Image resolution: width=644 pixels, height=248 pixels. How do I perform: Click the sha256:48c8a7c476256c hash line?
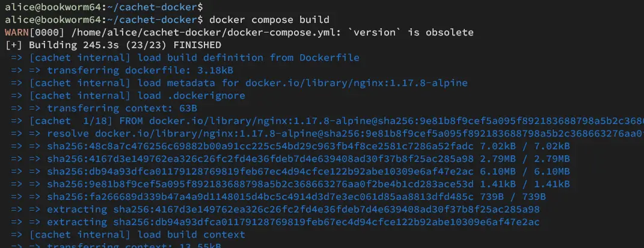click(290, 146)
